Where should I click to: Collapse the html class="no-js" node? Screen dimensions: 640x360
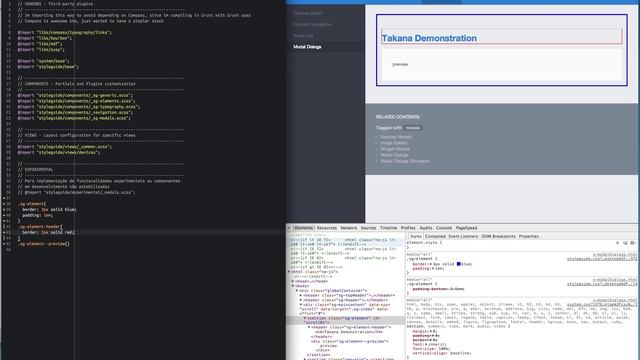pos(289,272)
